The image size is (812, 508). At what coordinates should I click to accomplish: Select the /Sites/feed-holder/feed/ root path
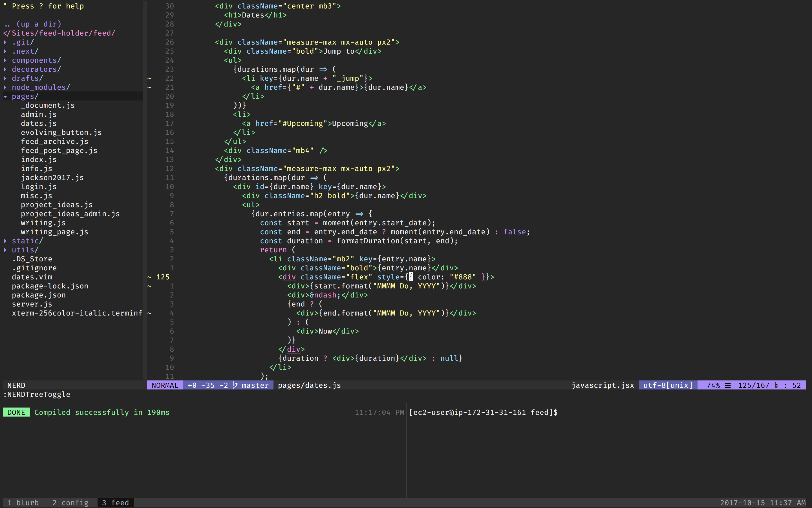coord(59,33)
